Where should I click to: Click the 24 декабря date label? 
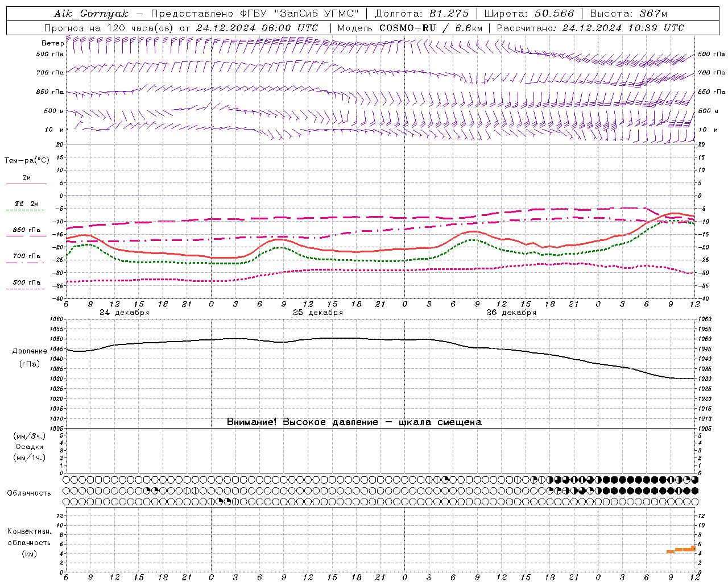tap(125, 313)
